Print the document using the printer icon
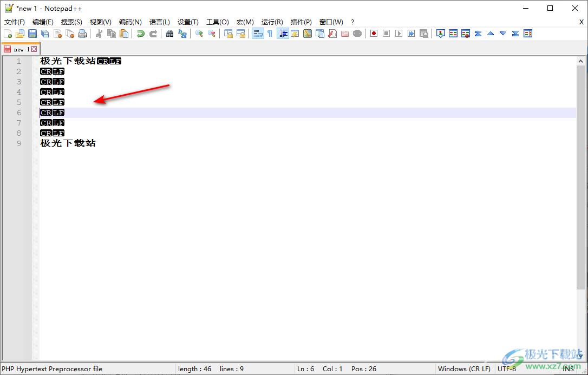588x375 pixels. tap(82, 34)
